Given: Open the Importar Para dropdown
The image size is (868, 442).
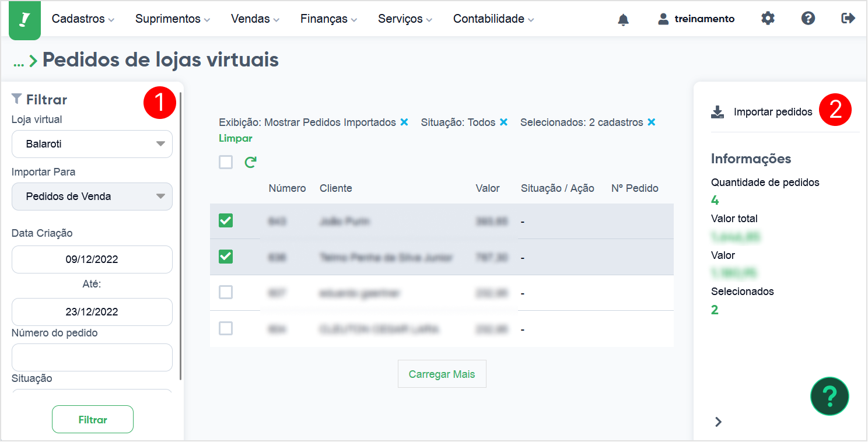Looking at the screenshot, I should pos(92,197).
